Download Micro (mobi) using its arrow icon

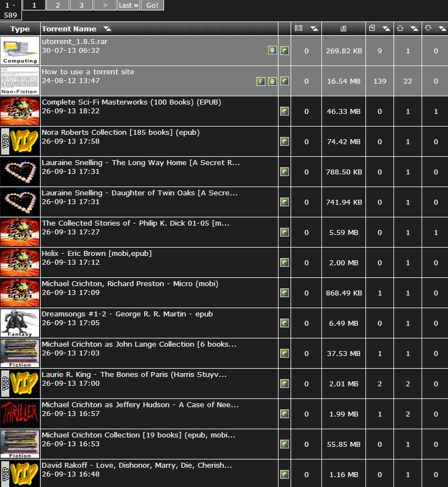click(x=285, y=293)
